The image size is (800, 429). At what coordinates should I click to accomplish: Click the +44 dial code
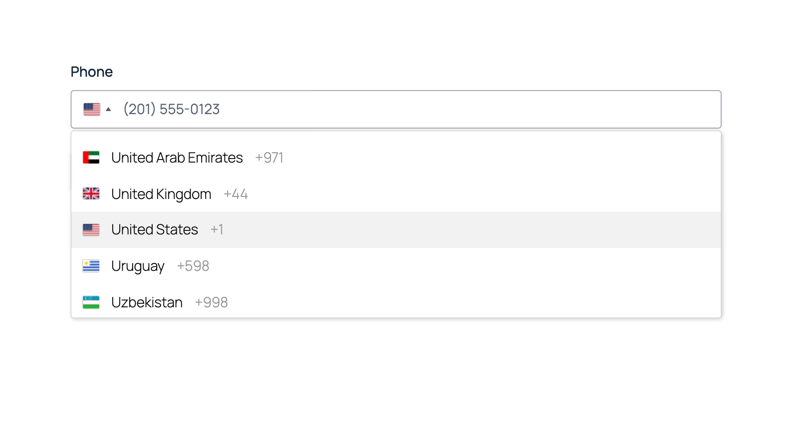(x=235, y=194)
